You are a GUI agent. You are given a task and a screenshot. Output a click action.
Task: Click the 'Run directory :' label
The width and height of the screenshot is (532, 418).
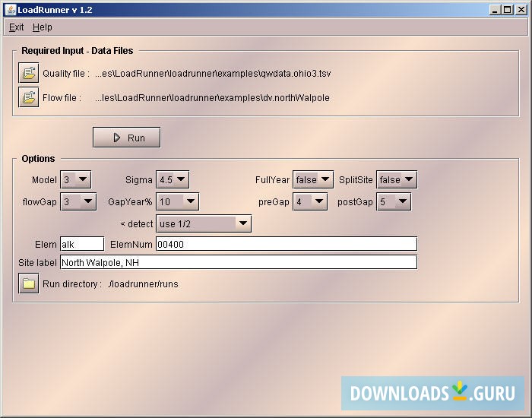pyautogui.click(x=72, y=284)
